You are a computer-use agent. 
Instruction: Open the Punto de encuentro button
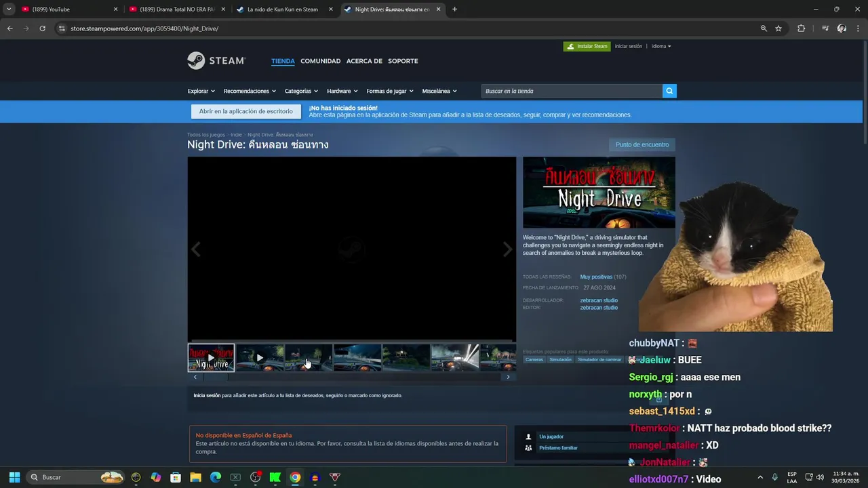pyautogui.click(x=642, y=144)
